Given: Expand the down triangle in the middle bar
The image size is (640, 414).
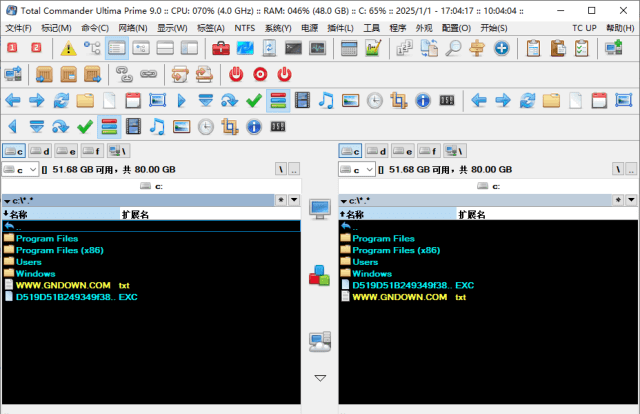Looking at the screenshot, I should point(320,378).
